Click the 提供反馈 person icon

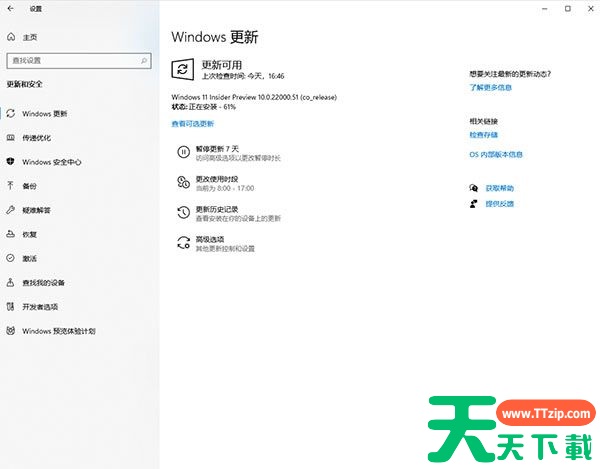click(x=474, y=204)
